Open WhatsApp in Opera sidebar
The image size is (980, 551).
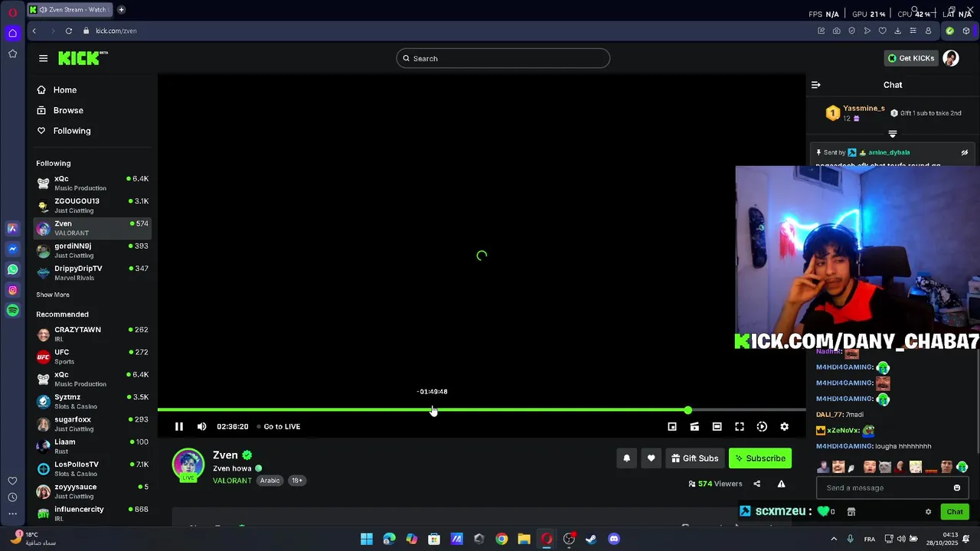[12, 269]
